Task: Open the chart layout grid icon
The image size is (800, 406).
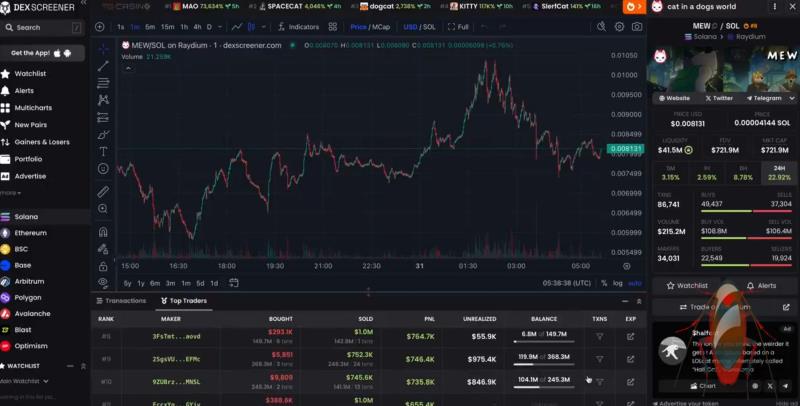Action: pyautogui.click(x=333, y=27)
